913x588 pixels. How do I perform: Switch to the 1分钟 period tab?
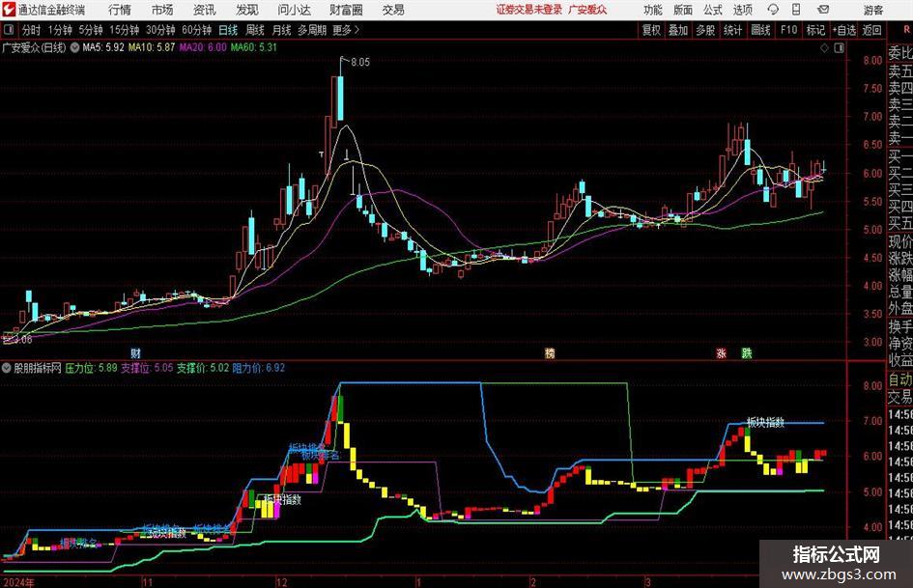(x=59, y=30)
